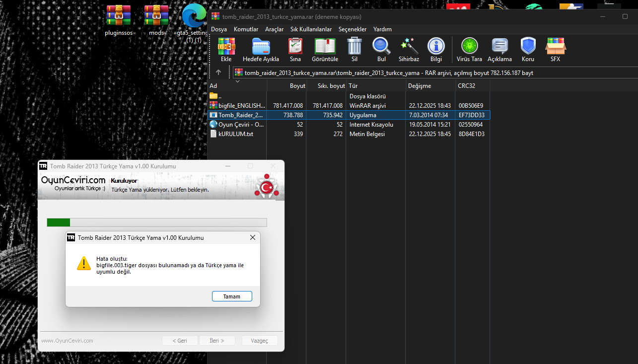Viewport: 638px width, 364px height.
Task: Click the 'Metin Belgesi' type cell
Action: (x=367, y=134)
